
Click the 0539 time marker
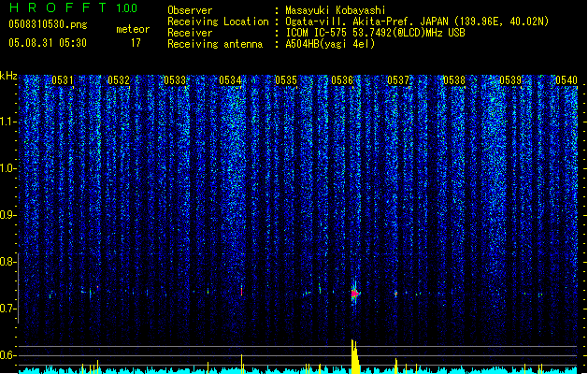coord(510,80)
